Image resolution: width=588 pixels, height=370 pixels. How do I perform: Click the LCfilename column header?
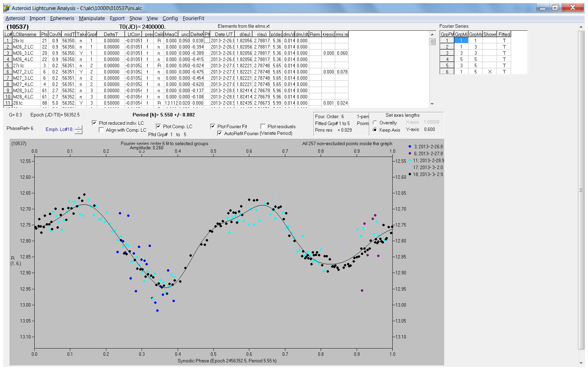tap(26, 34)
